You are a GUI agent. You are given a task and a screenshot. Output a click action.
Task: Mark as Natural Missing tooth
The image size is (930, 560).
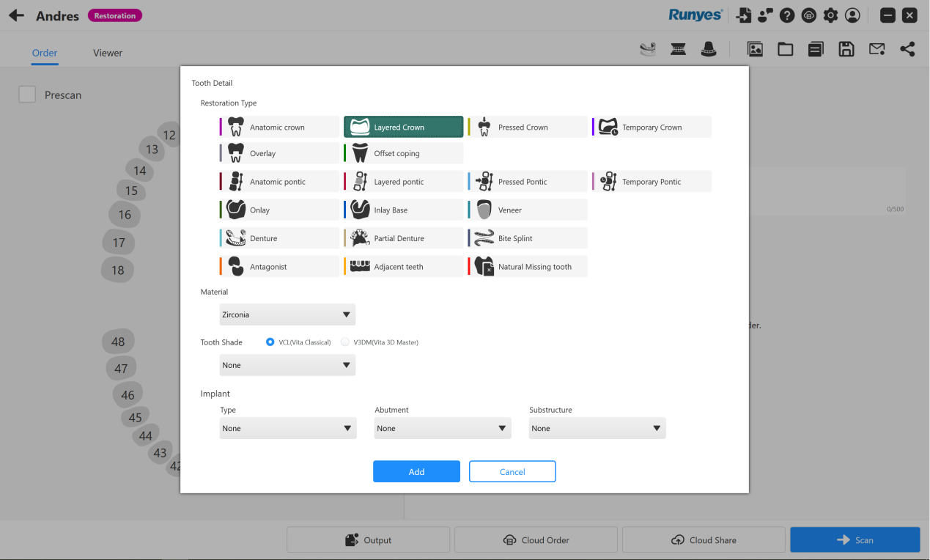click(527, 267)
